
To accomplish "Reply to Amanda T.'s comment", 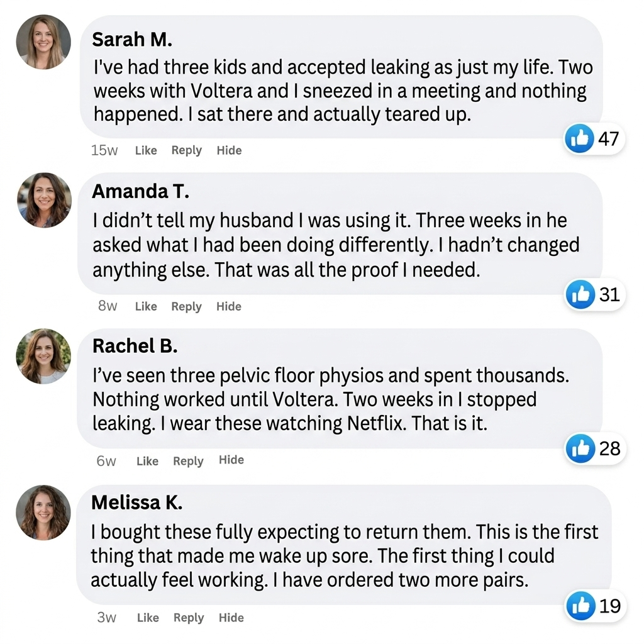I will tap(186, 307).
